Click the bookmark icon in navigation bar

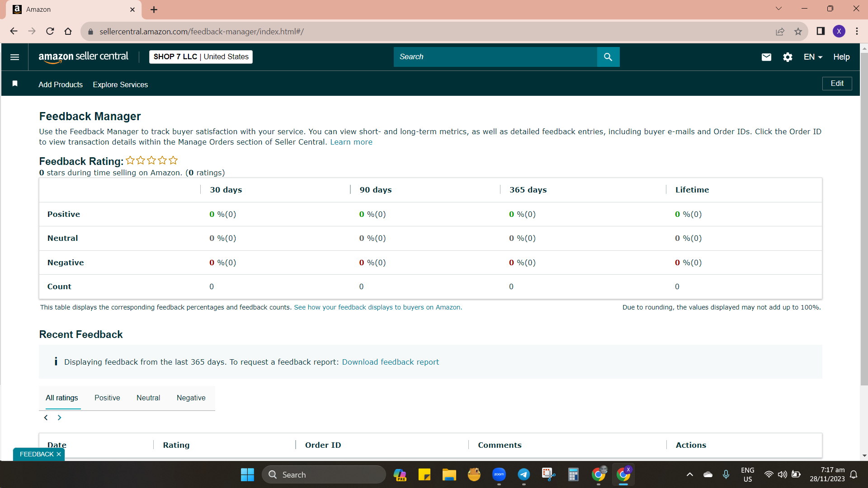(15, 84)
